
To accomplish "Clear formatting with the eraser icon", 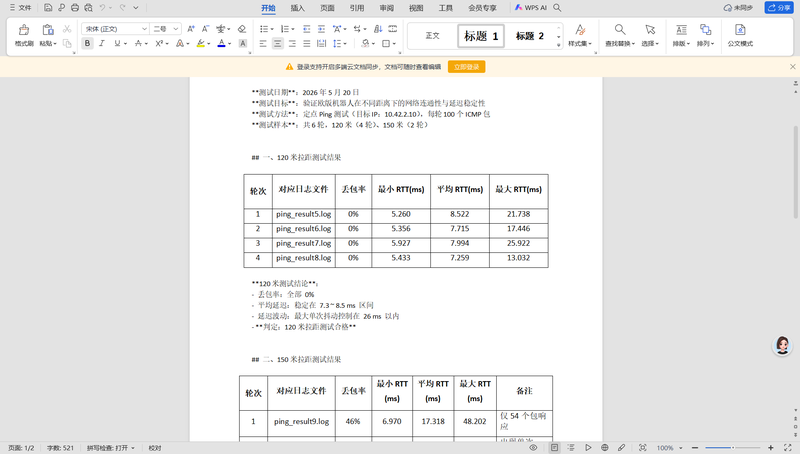I will [242, 29].
